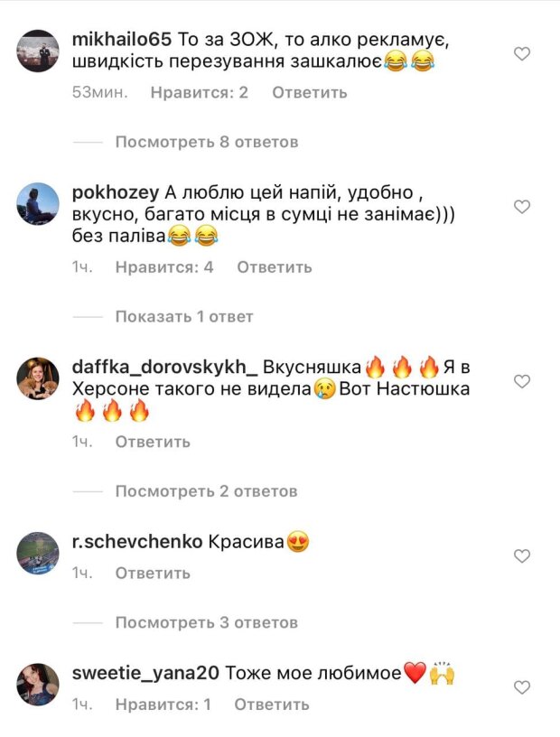Screen dimensions: 560x737
Task: Open daffka_dorovskykh_ avatar photo
Action: 38,378
